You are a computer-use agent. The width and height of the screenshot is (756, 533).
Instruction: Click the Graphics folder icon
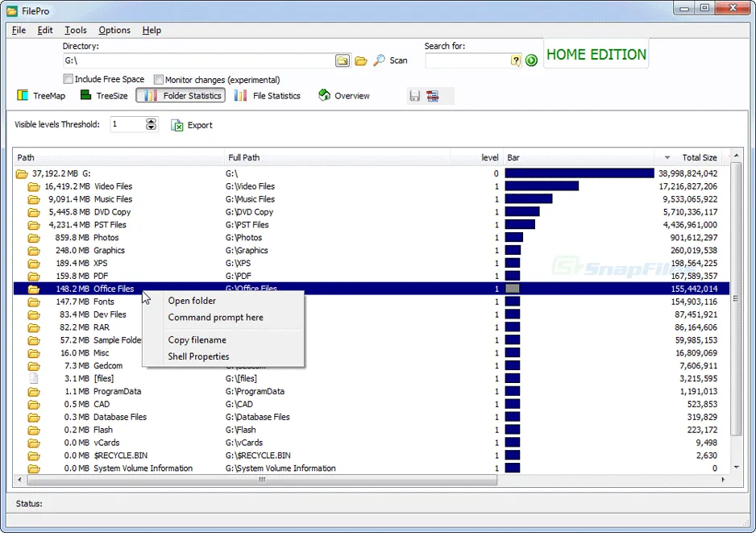tap(33, 251)
